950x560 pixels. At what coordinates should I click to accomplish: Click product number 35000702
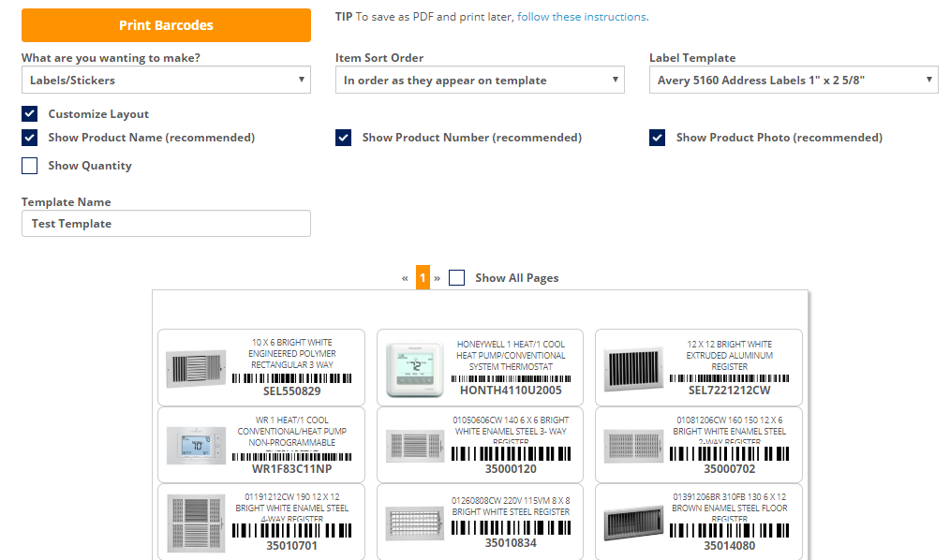tap(730, 468)
